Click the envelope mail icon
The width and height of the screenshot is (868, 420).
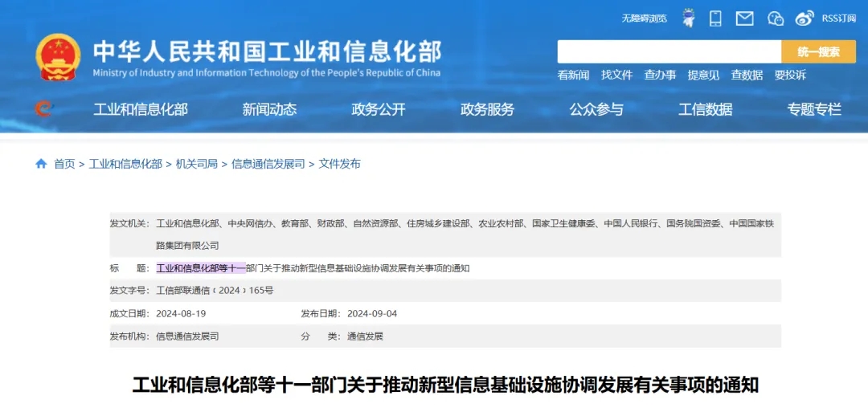(744, 18)
